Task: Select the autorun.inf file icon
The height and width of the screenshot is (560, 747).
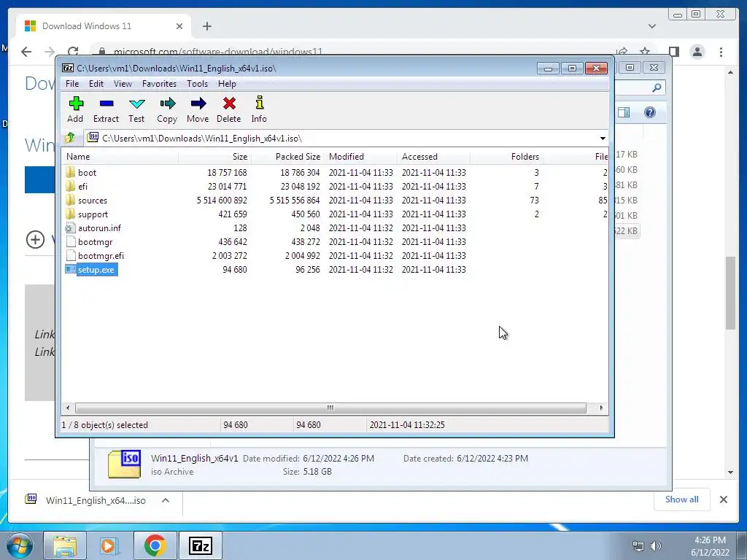Action: (71, 227)
